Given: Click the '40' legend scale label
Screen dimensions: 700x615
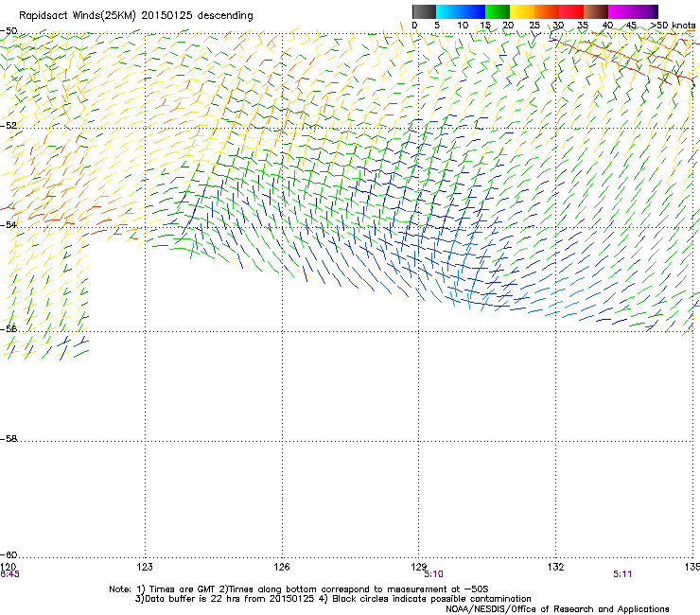Looking at the screenshot, I should coord(607,26).
